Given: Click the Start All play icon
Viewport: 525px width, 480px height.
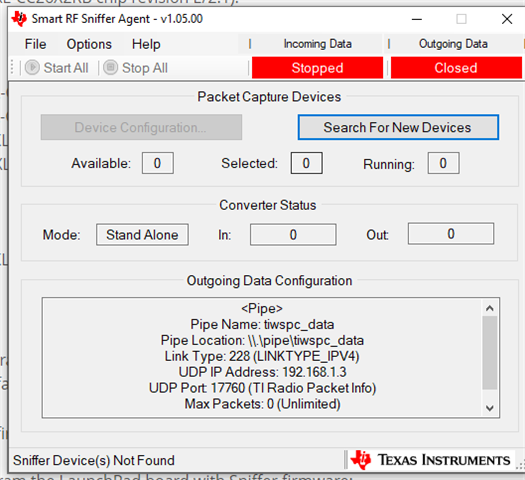Looking at the screenshot, I should pos(32,68).
